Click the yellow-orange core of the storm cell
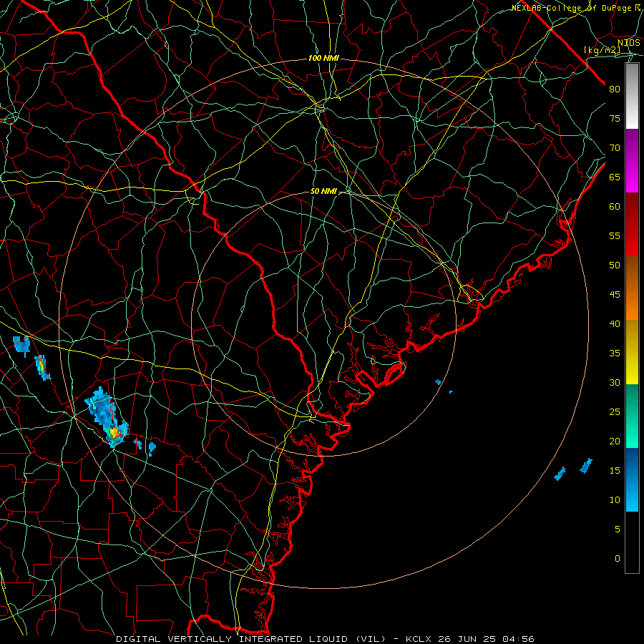This screenshot has height=644, width=644. point(114,432)
